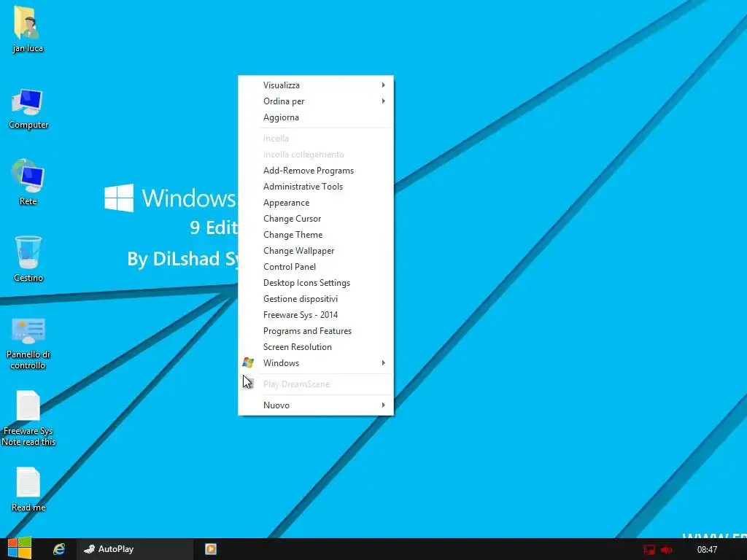Select Change Theme menu entry
The width and height of the screenshot is (747, 560).
(x=316, y=235)
